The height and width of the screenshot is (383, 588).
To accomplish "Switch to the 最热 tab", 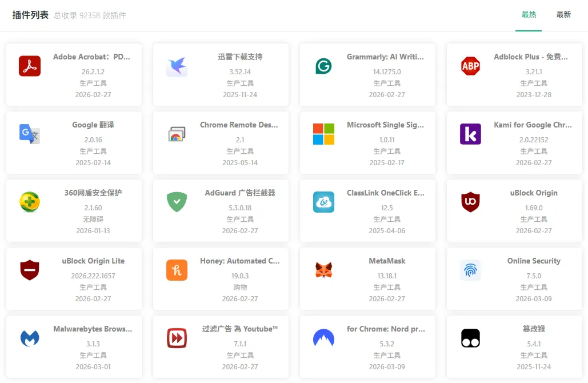I will coord(529,15).
